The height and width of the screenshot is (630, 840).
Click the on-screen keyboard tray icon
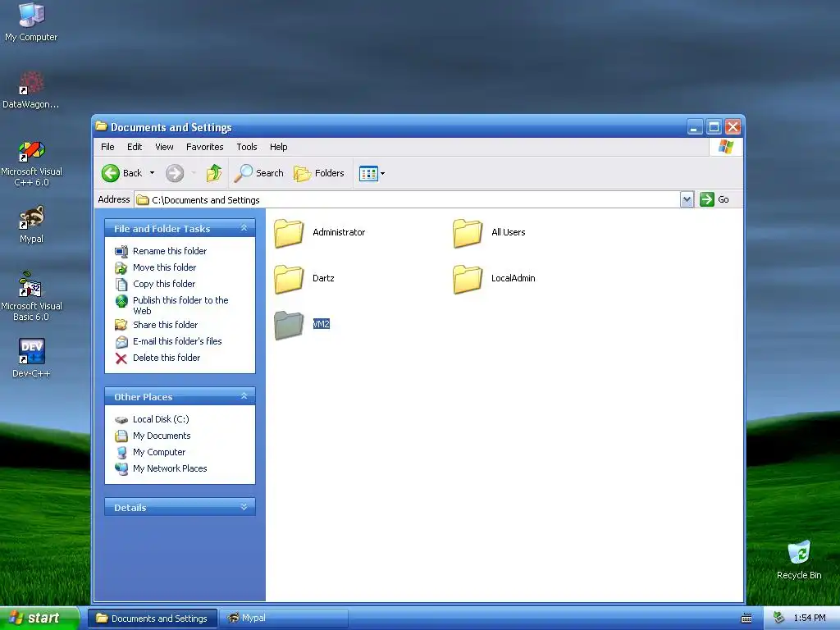coord(746,619)
